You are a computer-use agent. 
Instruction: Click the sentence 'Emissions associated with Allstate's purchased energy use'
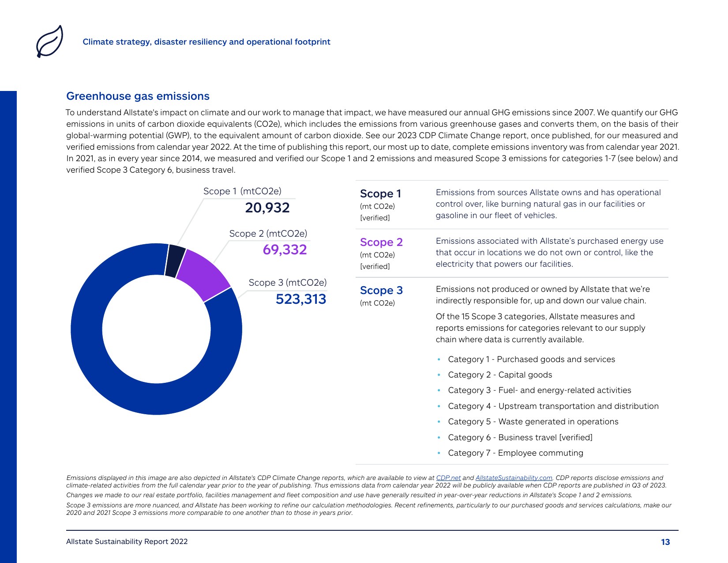(x=550, y=253)
